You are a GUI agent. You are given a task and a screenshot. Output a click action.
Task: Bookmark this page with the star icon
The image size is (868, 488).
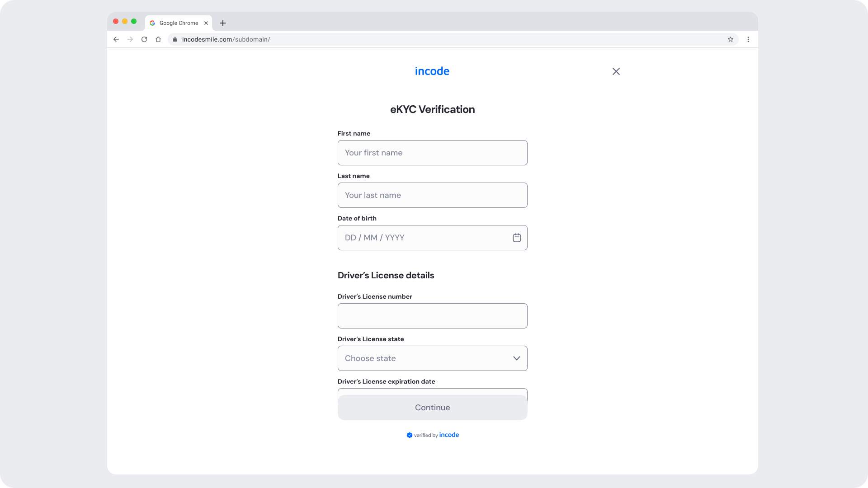click(731, 39)
